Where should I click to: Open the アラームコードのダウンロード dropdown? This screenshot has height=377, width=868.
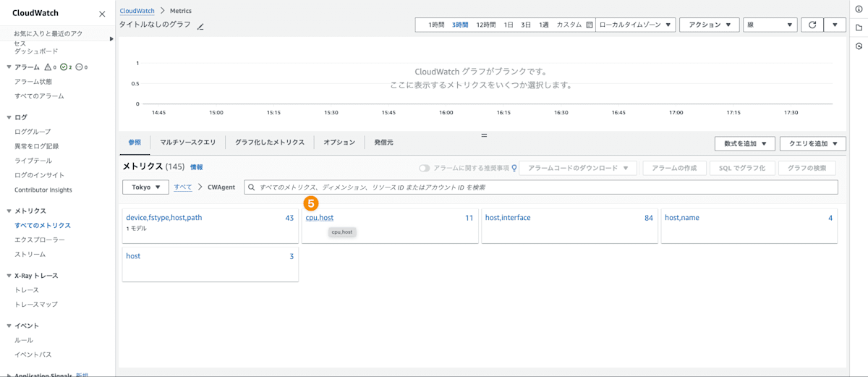pyautogui.click(x=578, y=168)
